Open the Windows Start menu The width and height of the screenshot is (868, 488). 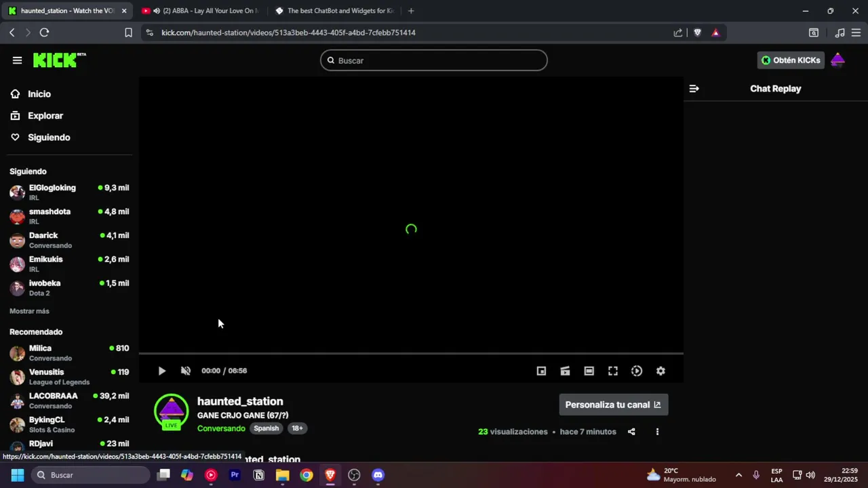point(17,475)
